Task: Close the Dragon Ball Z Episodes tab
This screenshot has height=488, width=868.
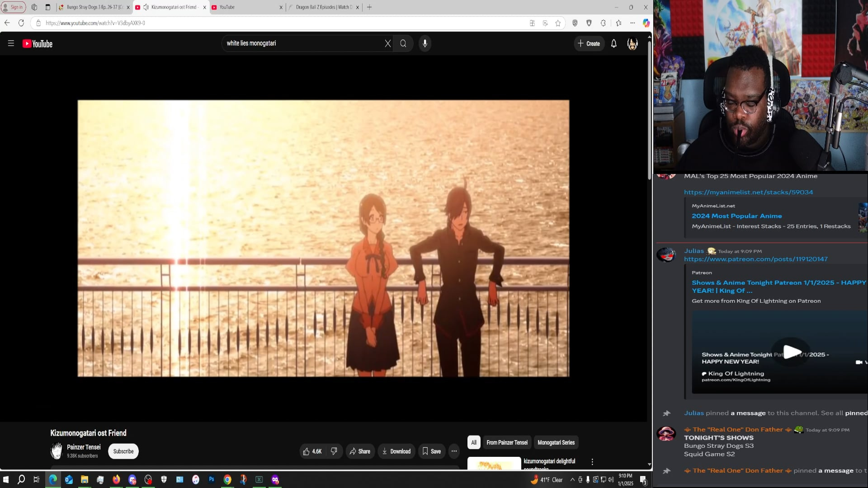Action: (358, 7)
